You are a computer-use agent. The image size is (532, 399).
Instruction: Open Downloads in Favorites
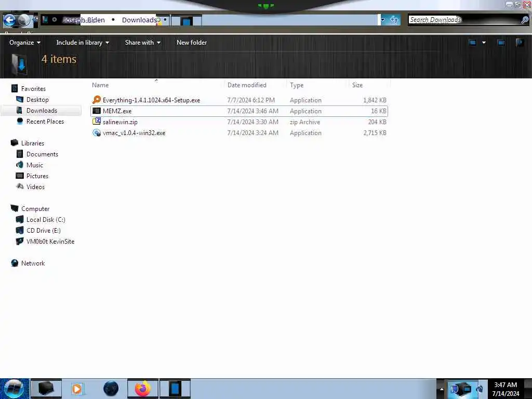[42, 111]
